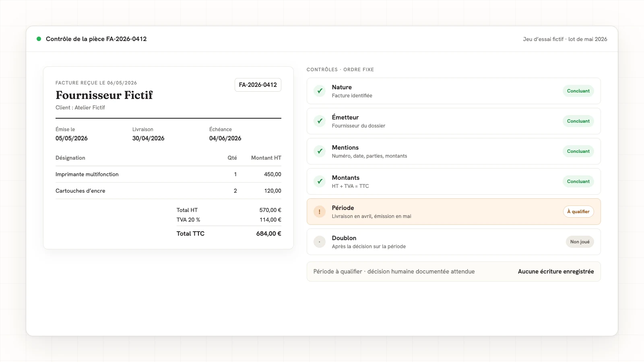The height and width of the screenshot is (362, 644).
Task: Select the checkmark icon for Mentions
Action: (x=320, y=151)
